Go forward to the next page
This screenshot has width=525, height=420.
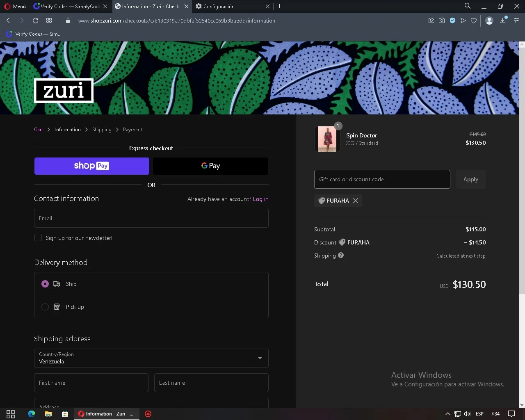pos(22,21)
